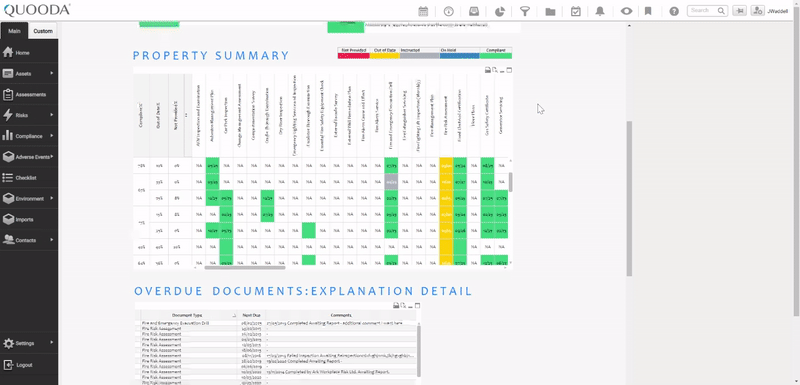
Task: Click the bookmark icon
Action: coord(648,11)
